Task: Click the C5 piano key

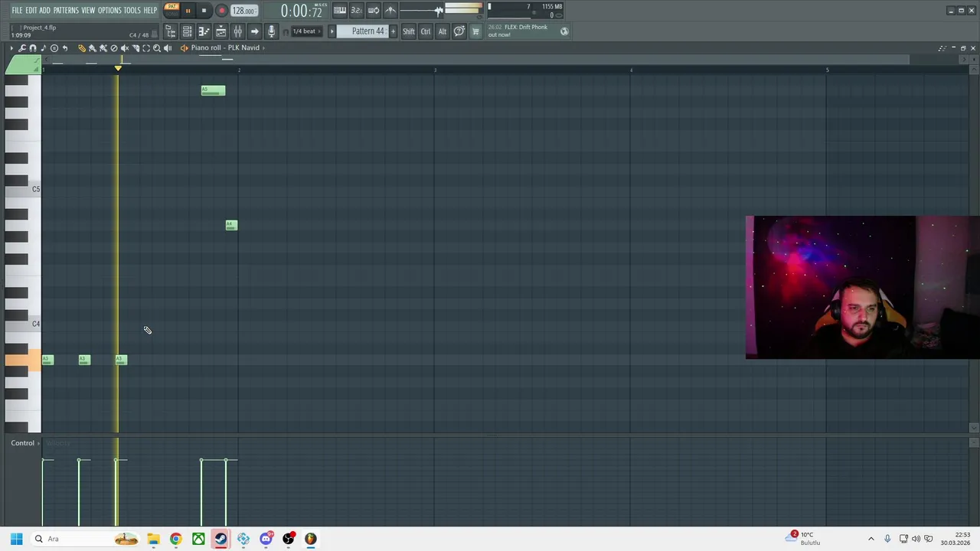Action: 23,189
